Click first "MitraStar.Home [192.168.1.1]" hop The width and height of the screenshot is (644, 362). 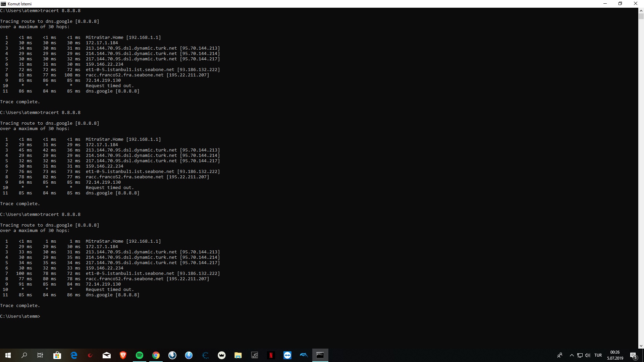pyautogui.click(x=123, y=38)
